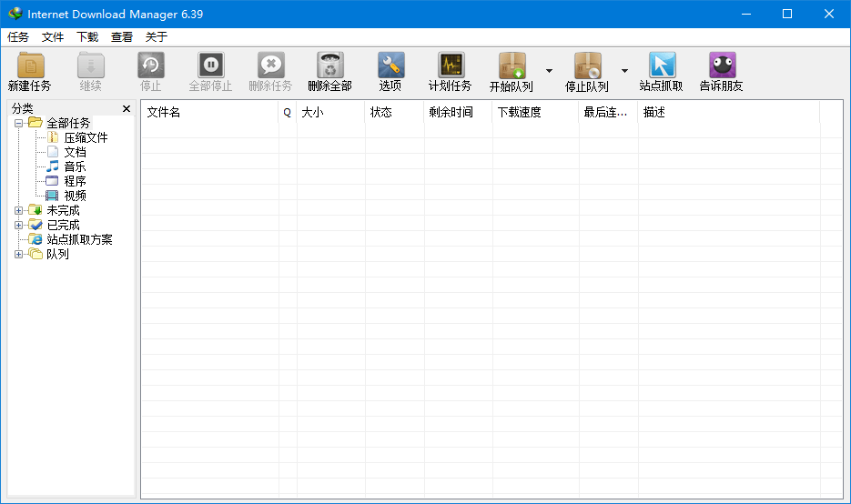Viewport: 851px width, 504px height.
Task: Expand the 队列 tree node
Action: click(x=18, y=254)
